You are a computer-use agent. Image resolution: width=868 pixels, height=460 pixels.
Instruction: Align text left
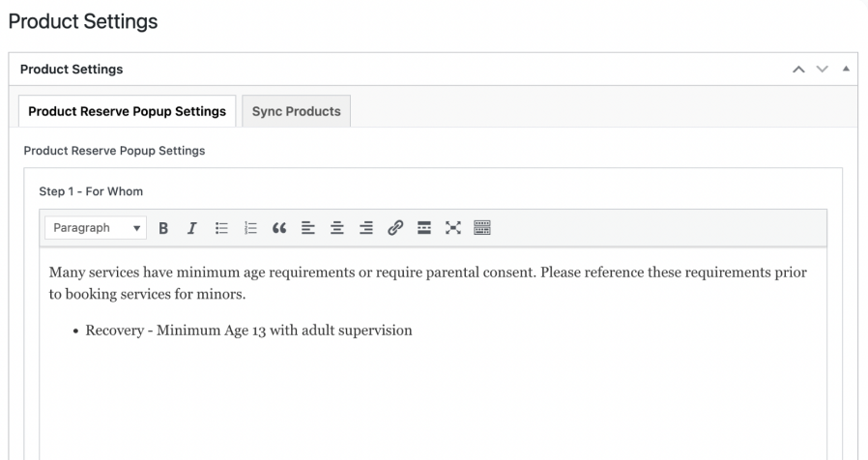[x=308, y=228]
